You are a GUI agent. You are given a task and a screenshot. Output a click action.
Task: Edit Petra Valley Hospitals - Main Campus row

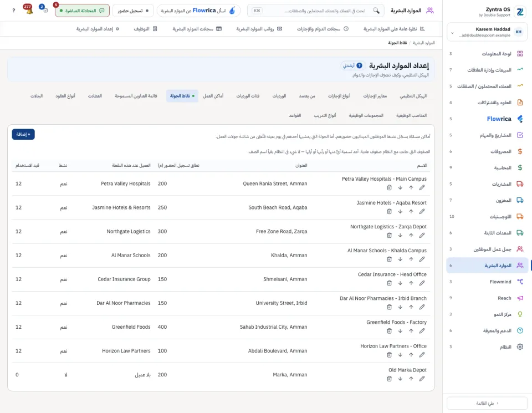(422, 188)
